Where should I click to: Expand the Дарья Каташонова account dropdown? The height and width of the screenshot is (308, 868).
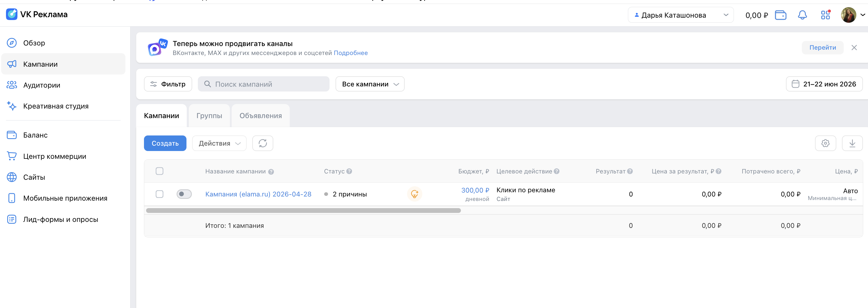(x=681, y=15)
